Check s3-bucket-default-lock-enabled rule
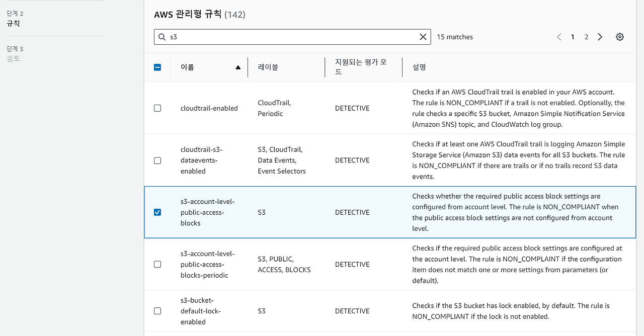The image size is (644, 336). 157,311
